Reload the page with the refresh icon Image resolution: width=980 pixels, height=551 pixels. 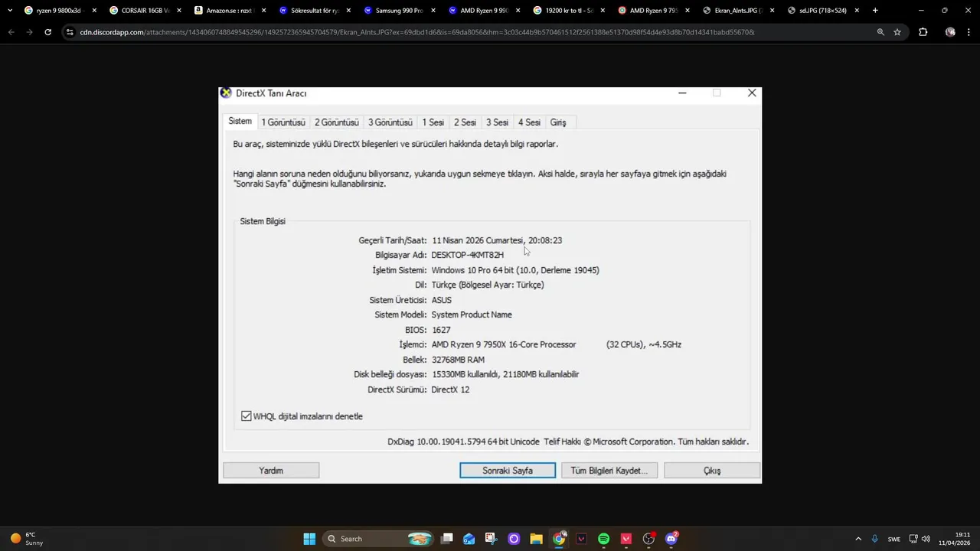tap(47, 32)
